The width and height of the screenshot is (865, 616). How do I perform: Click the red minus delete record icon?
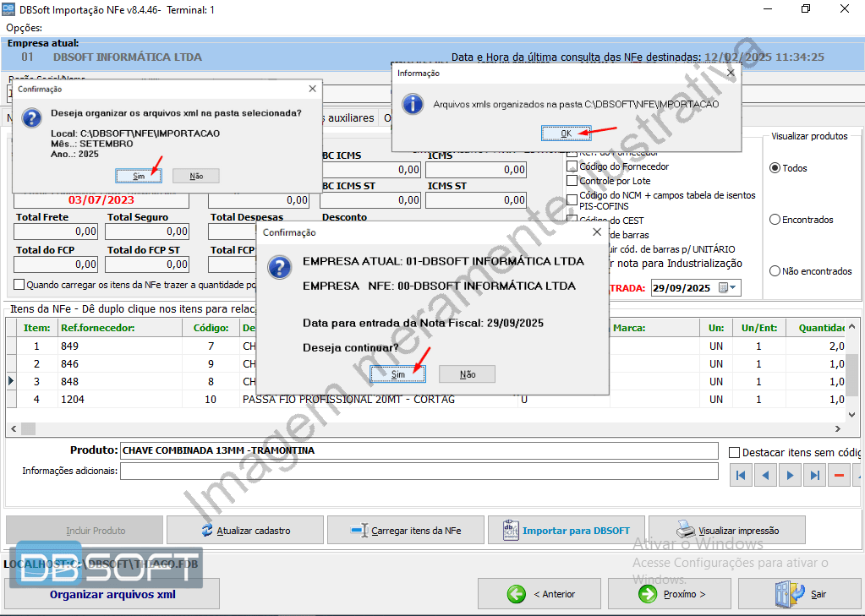[x=839, y=476]
